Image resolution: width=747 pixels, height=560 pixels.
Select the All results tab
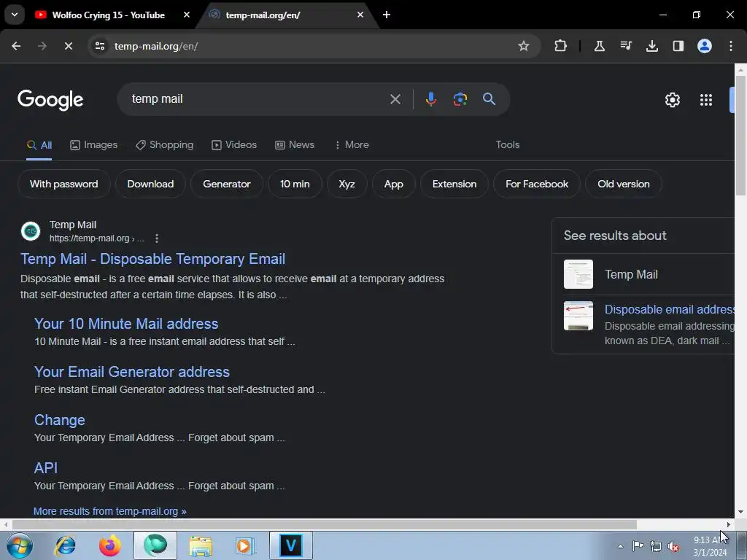(39, 145)
